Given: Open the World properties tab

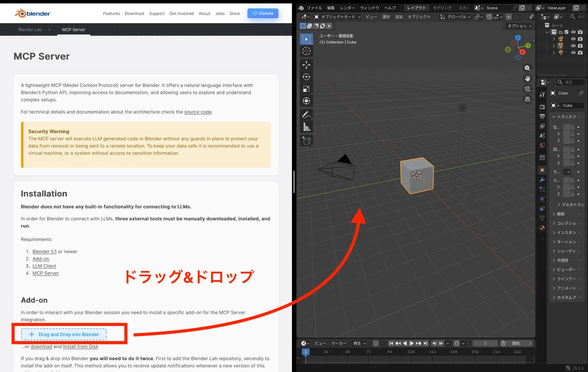Looking at the screenshot, I should click(x=542, y=145).
